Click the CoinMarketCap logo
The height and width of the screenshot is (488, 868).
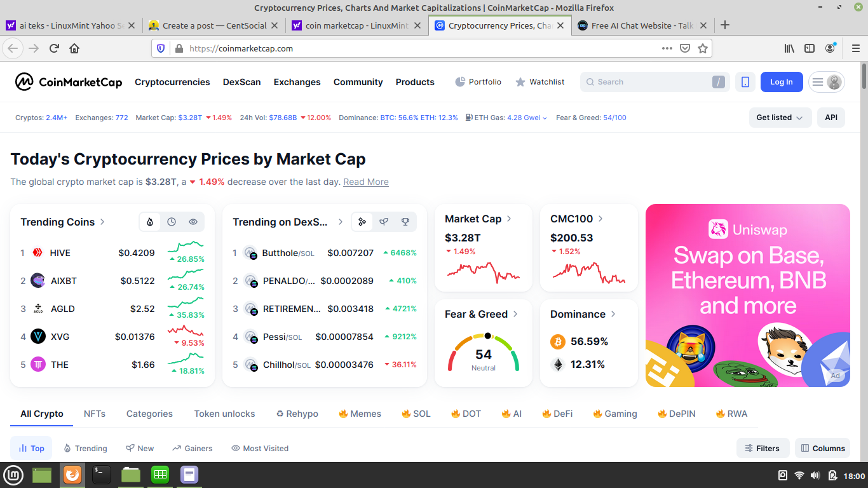(x=69, y=82)
